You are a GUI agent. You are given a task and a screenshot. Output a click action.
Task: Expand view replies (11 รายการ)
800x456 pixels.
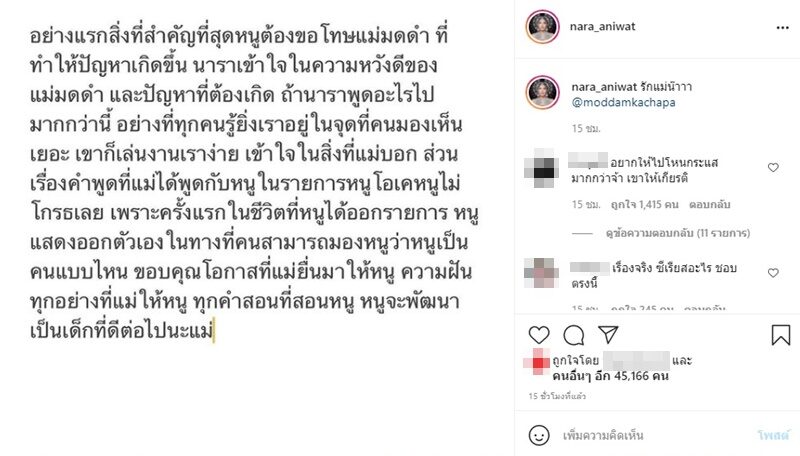pyautogui.click(x=678, y=233)
